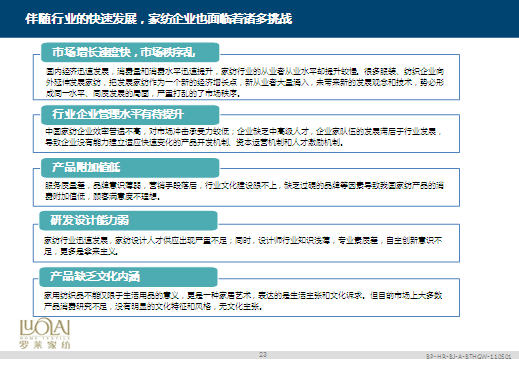Click the paragraph beginning 国内经济迅速发展

245,82
